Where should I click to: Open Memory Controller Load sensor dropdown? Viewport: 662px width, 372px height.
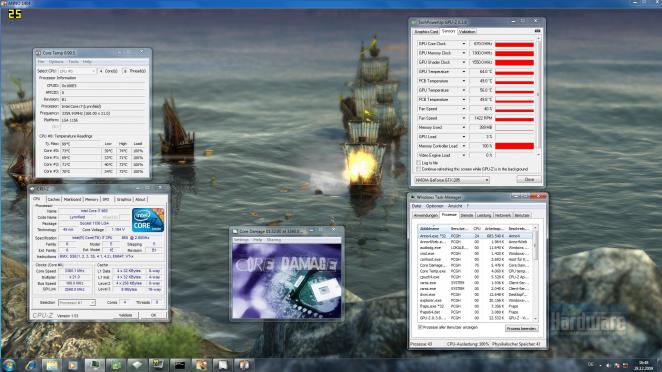pyautogui.click(x=464, y=146)
